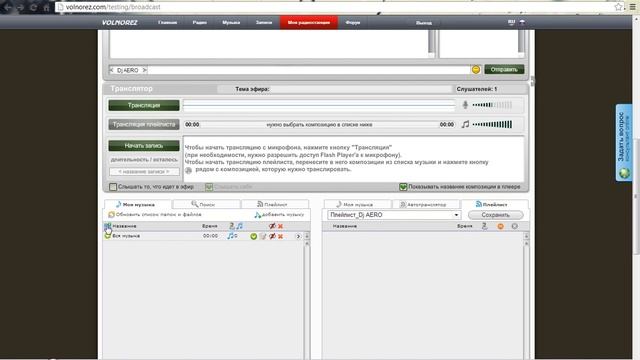
Task: Delete Вся музыка with red X
Action: [x=280, y=237]
